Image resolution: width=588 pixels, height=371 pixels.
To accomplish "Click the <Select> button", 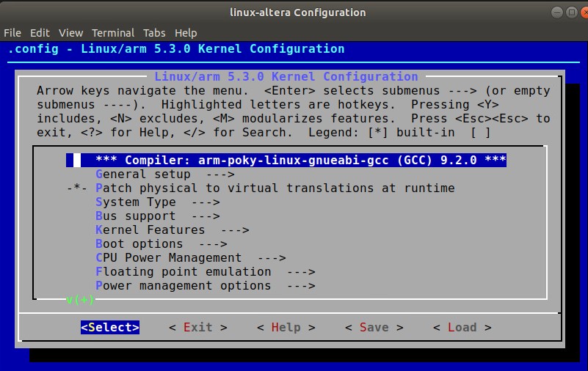I will click(x=110, y=327).
